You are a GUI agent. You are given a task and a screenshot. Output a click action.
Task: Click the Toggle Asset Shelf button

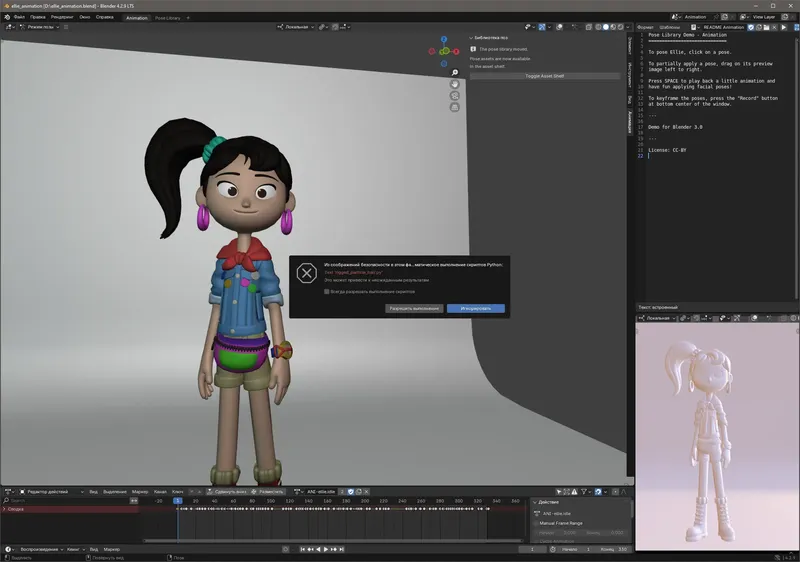point(545,76)
